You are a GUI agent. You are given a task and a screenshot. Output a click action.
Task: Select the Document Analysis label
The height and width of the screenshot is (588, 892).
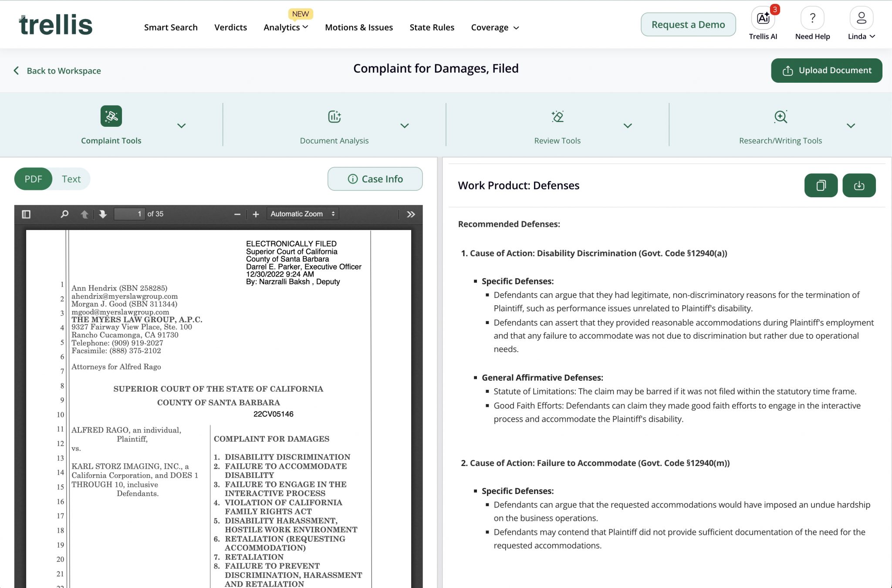[334, 141]
